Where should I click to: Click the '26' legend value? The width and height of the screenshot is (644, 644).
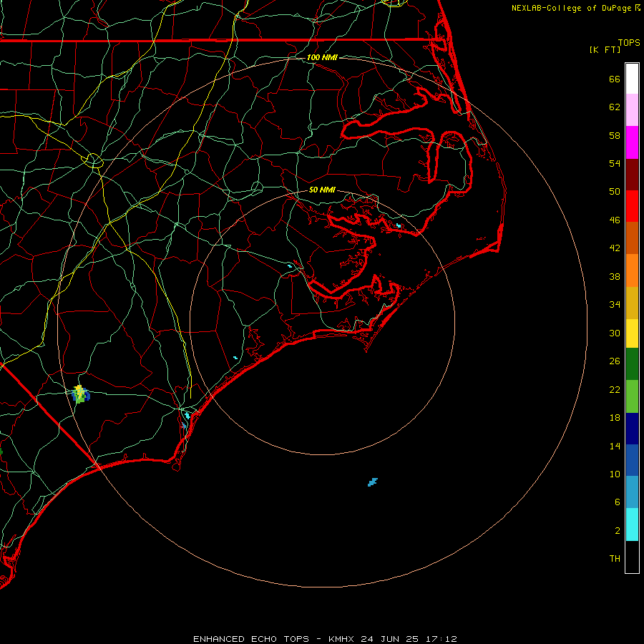point(615,361)
